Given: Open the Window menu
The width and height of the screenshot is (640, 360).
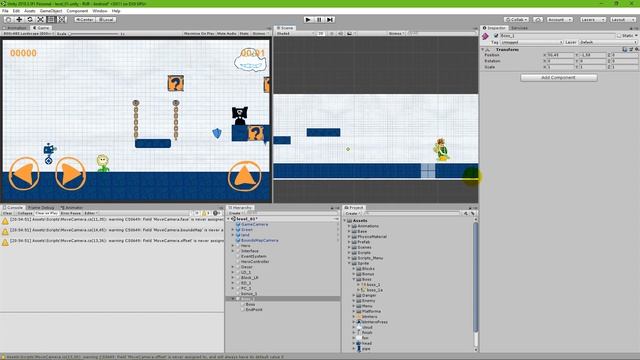Looking at the screenshot, I should (100, 11).
